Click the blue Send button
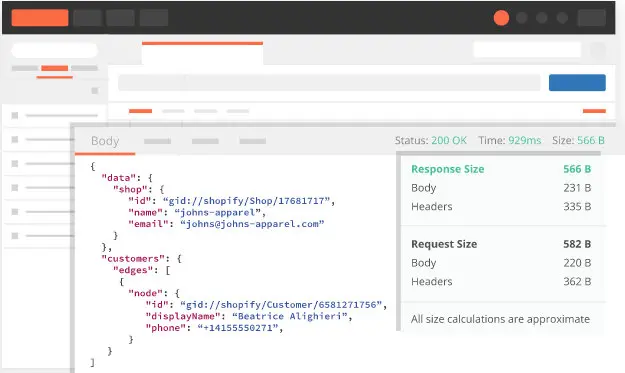 pos(577,82)
